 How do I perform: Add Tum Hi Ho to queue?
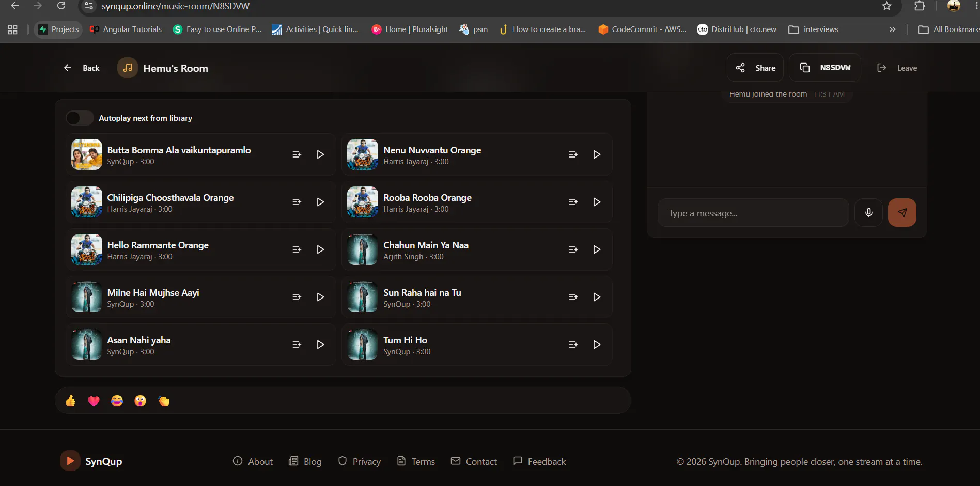point(573,344)
